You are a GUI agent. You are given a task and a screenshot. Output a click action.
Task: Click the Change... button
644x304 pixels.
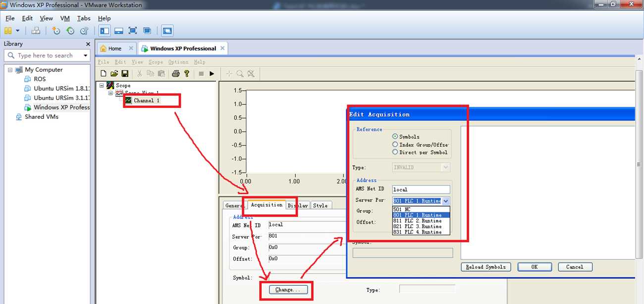pos(288,290)
